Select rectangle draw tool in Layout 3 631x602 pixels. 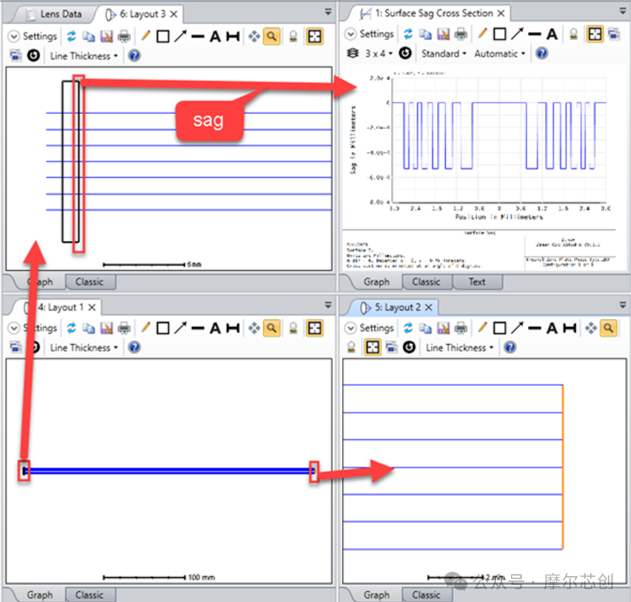163,36
